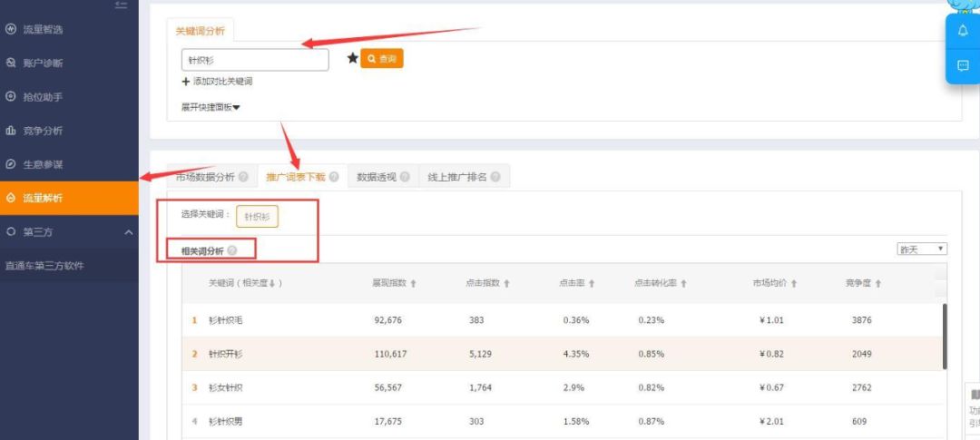Sort by 点击率 column

point(576,283)
